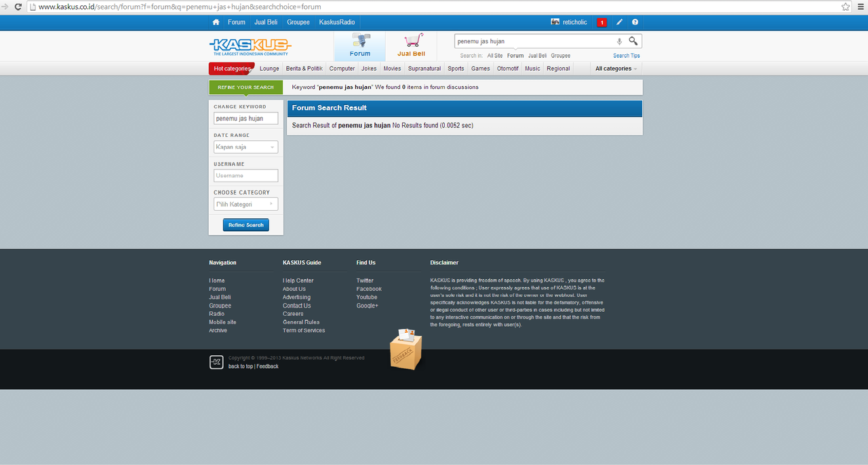This screenshot has height=465, width=868.
Task: Click the change keyword input field
Action: [x=246, y=119]
